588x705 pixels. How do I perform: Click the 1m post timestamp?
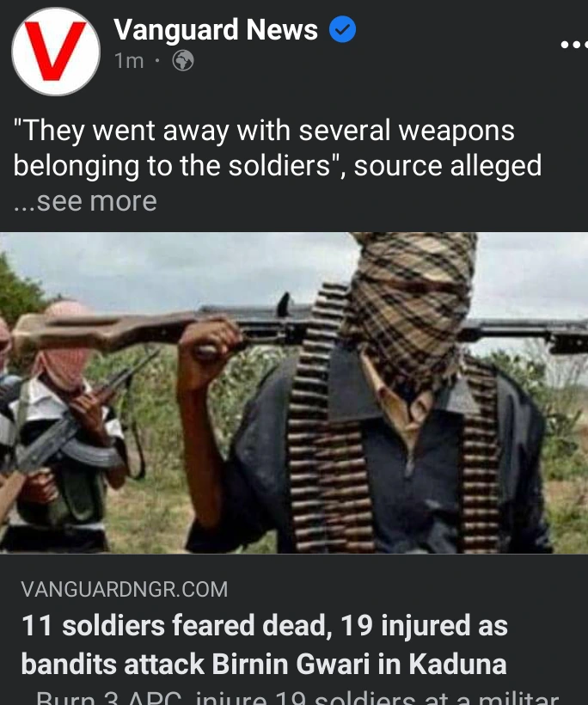(129, 61)
